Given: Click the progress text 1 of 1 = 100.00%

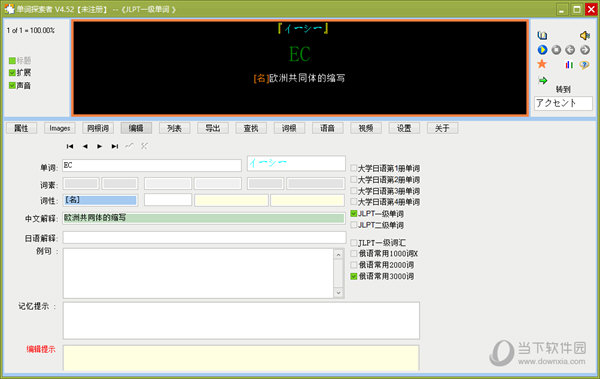Looking at the screenshot, I should (31, 30).
